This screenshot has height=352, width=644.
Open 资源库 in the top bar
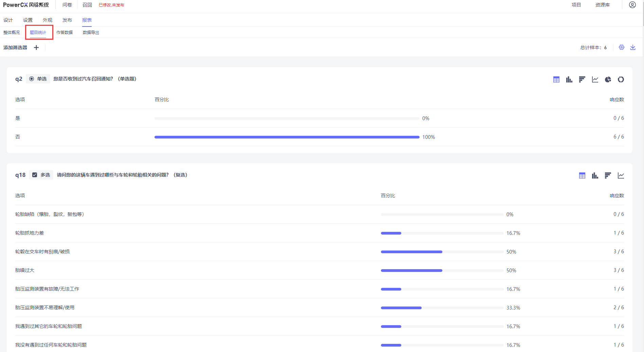click(x=602, y=5)
